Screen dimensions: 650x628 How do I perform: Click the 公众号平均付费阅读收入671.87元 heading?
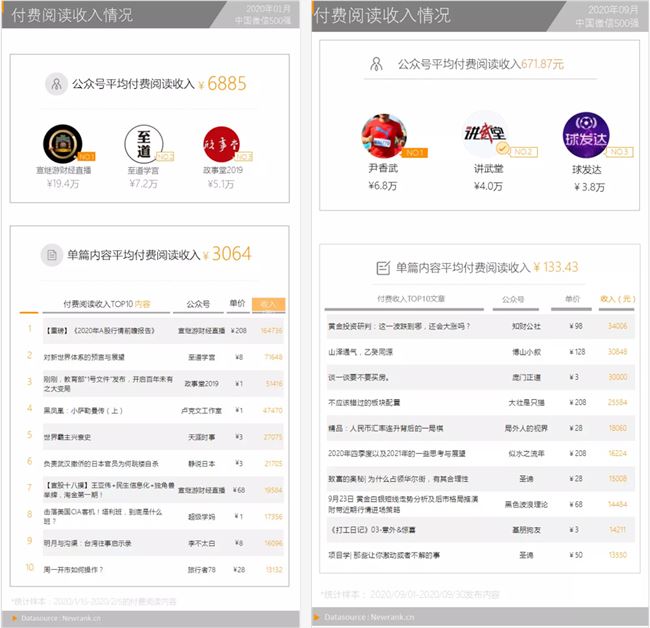point(481,64)
